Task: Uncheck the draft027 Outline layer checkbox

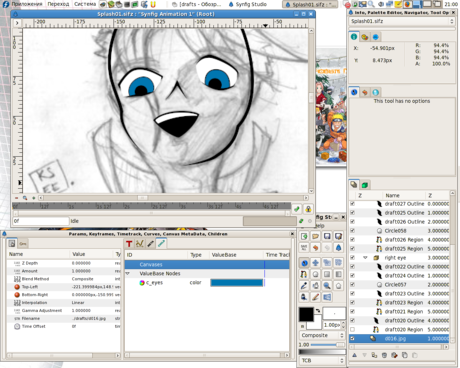Action: tap(352, 204)
